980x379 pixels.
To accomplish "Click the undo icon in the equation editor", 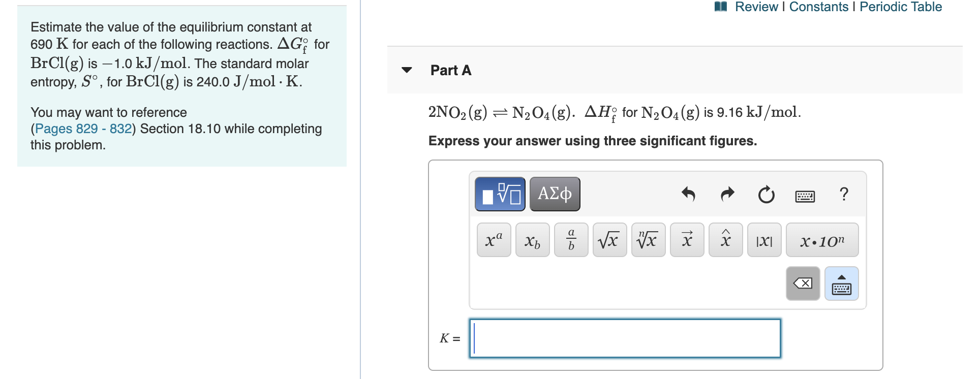I will pyautogui.click(x=689, y=195).
